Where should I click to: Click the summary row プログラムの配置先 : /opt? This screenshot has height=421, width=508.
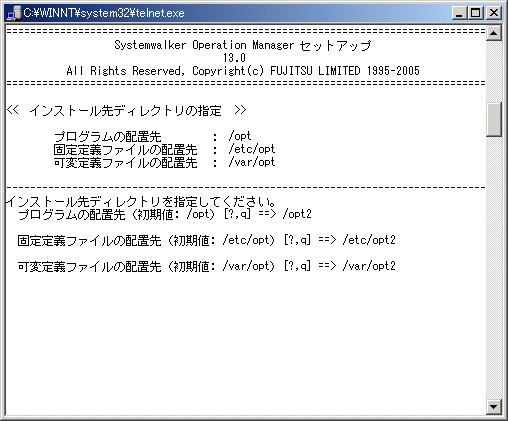coord(152,136)
